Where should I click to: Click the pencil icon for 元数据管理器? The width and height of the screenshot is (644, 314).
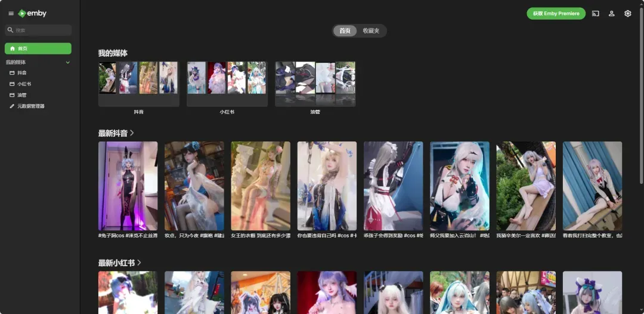tap(12, 106)
